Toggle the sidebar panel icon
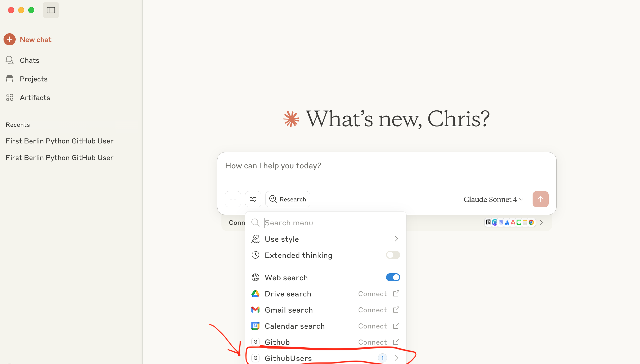 pos(51,10)
